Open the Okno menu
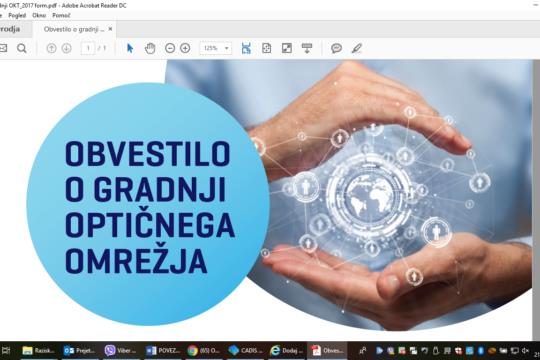Screen dimensions: 540x360 pyautogui.click(x=39, y=16)
